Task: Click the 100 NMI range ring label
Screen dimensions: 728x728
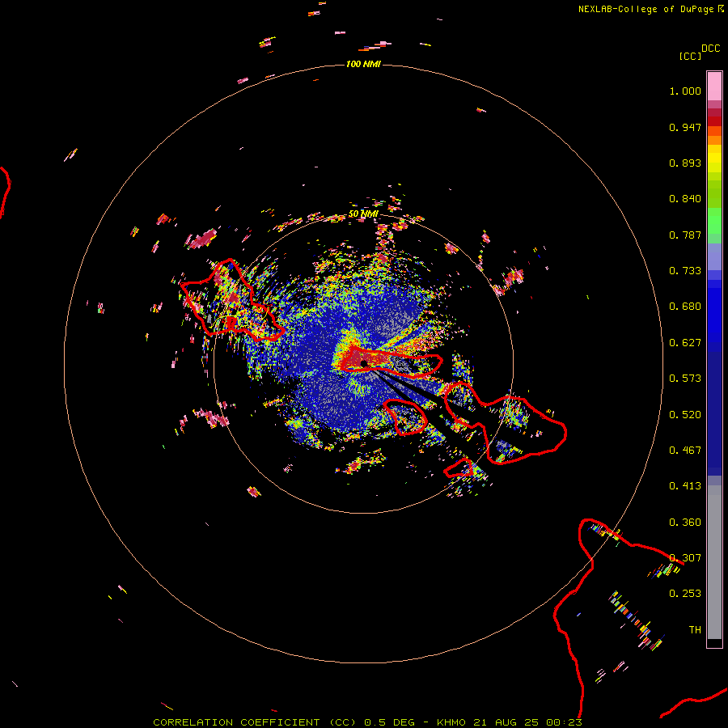Action: (x=363, y=64)
